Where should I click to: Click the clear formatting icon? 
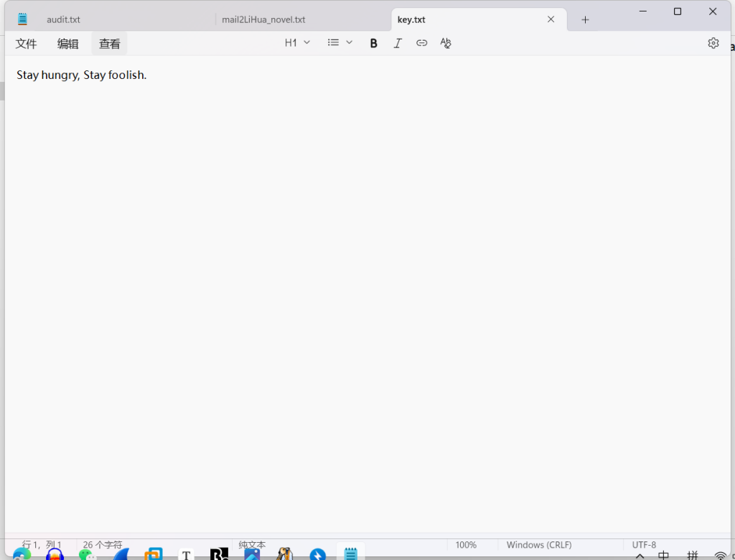(446, 43)
